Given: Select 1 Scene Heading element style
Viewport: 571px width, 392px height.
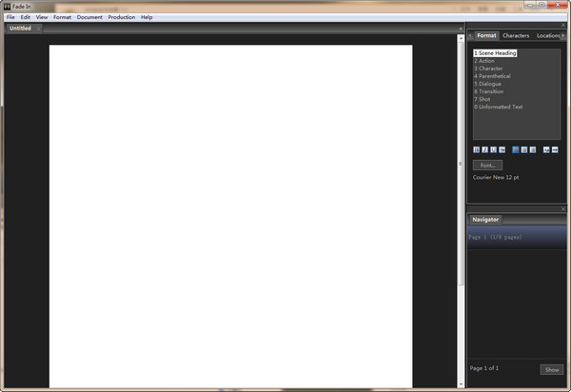Looking at the screenshot, I should (495, 53).
